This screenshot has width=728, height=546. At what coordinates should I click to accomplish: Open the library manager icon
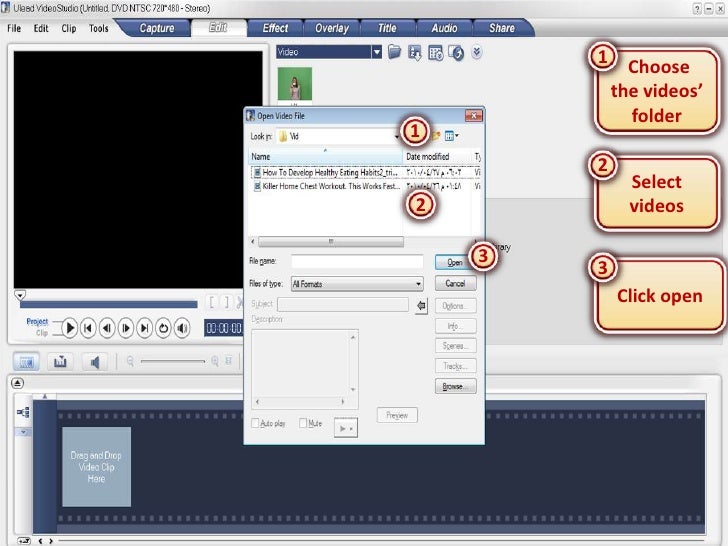435,53
